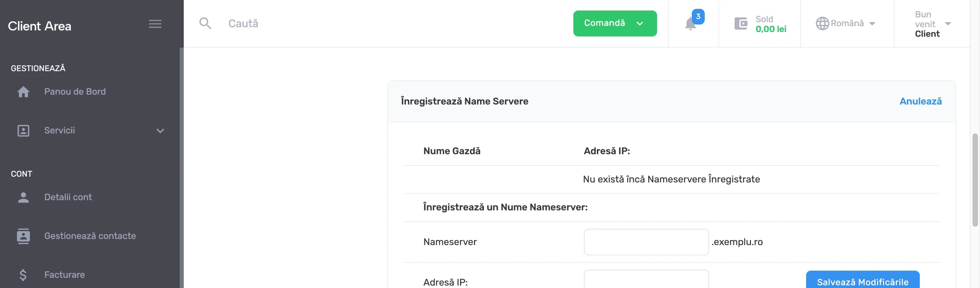Click the search magnifier icon
Image resolution: width=980 pixels, height=288 pixels.
click(x=205, y=23)
